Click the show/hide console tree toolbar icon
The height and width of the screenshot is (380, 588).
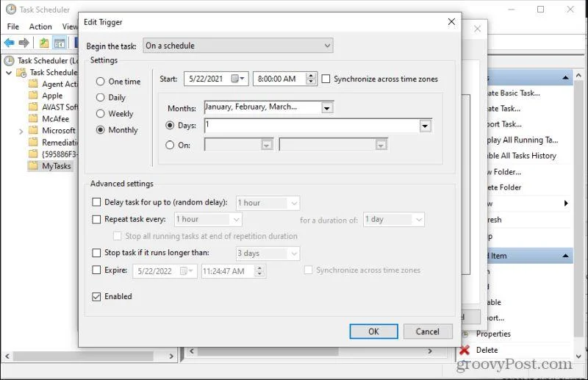[60, 43]
